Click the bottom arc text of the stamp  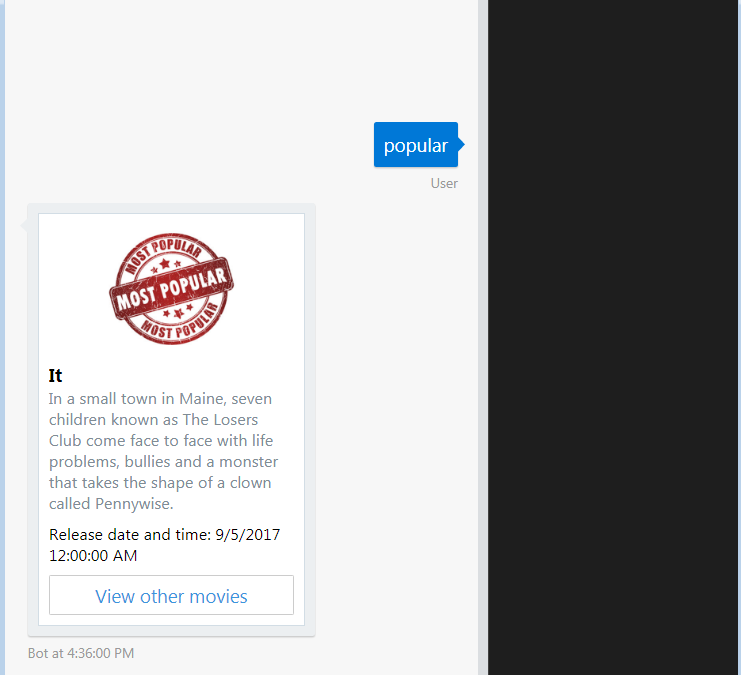pyautogui.click(x=180, y=324)
